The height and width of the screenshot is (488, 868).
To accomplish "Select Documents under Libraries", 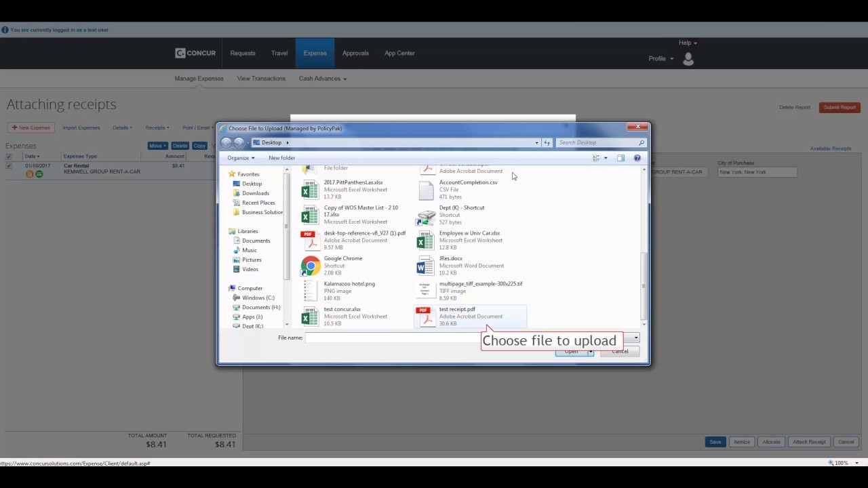I will point(256,241).
